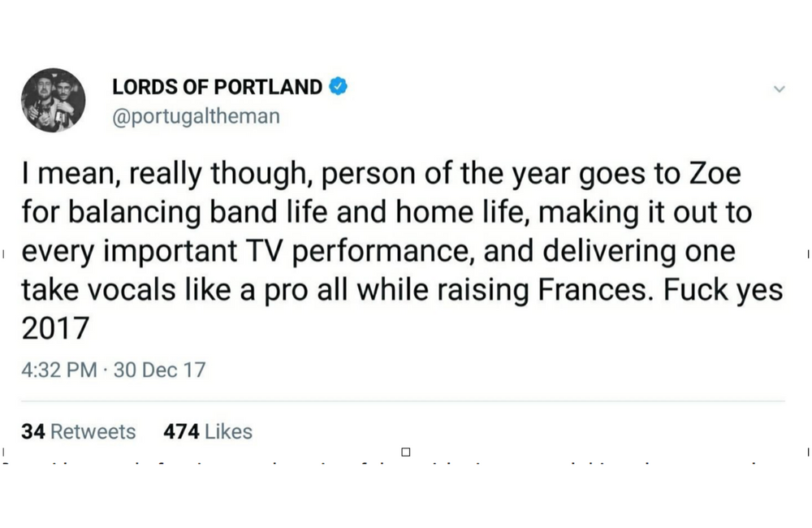The image size is (812, 528).
Task: Click the divider line above the retweet stats
Action: coord(403,400)
